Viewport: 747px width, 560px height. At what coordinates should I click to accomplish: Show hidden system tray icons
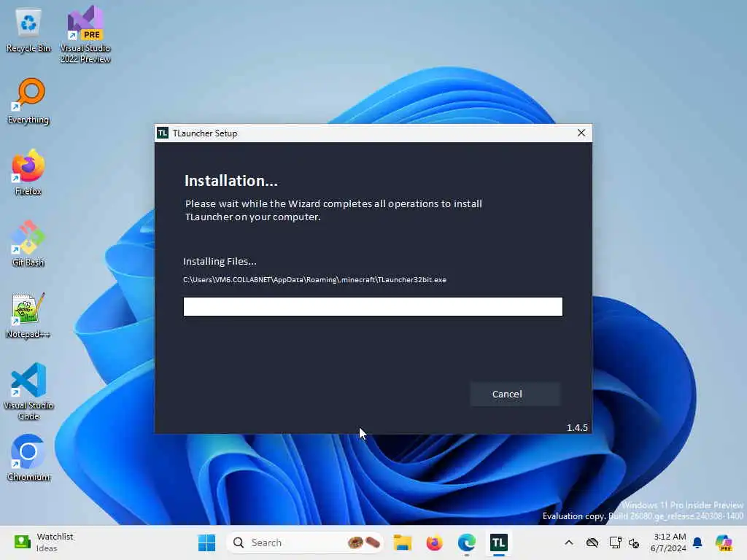569,542
